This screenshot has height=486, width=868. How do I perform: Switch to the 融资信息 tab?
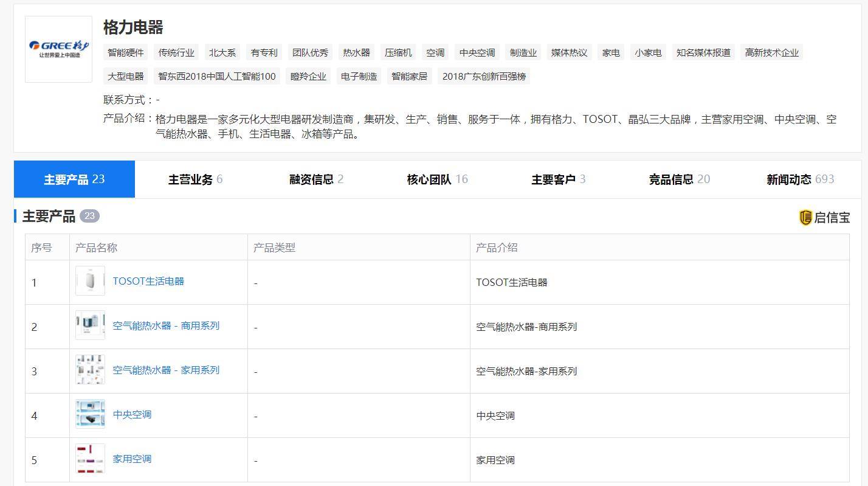point(316,179)
